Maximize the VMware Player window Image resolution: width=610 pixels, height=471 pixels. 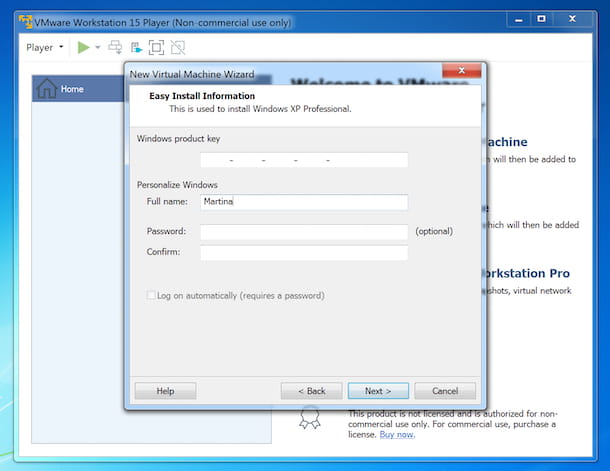coord(541,19)
